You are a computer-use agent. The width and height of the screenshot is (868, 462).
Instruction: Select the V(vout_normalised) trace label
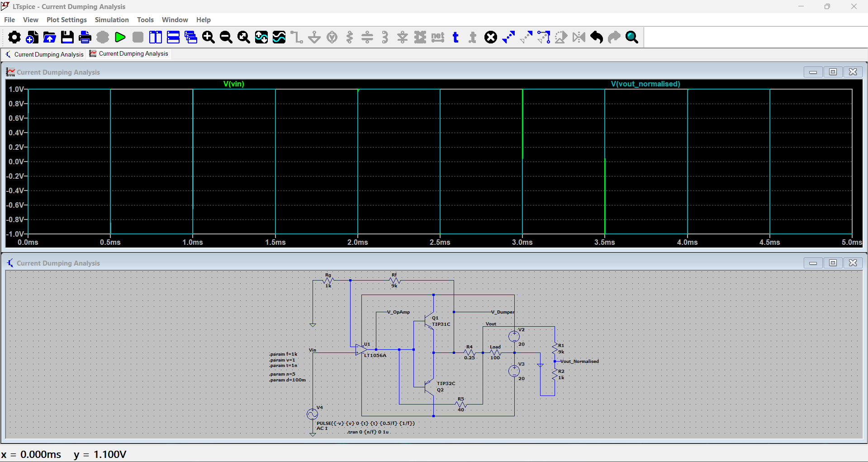pyautogui.click(x=645, y=84)
